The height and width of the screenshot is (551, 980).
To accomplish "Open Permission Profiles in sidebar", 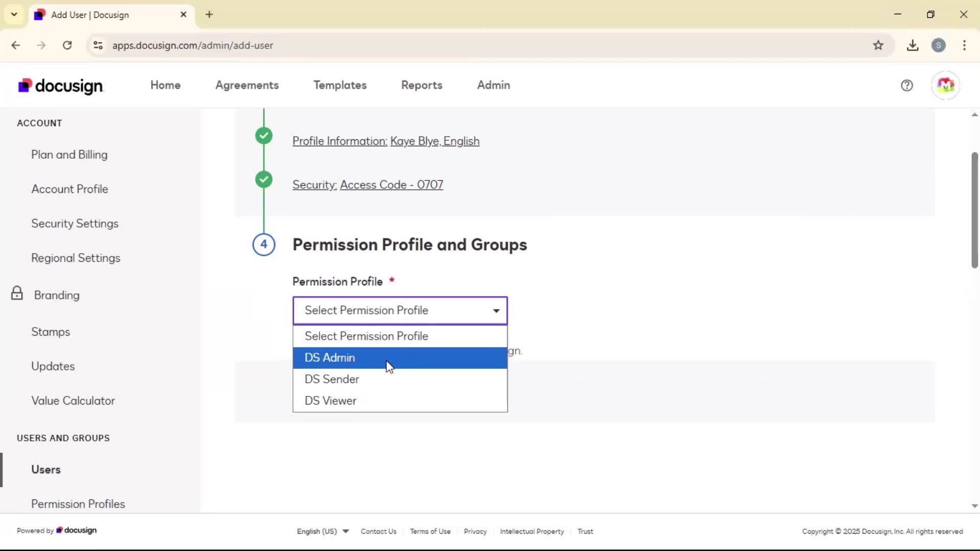I will point(78,504).
